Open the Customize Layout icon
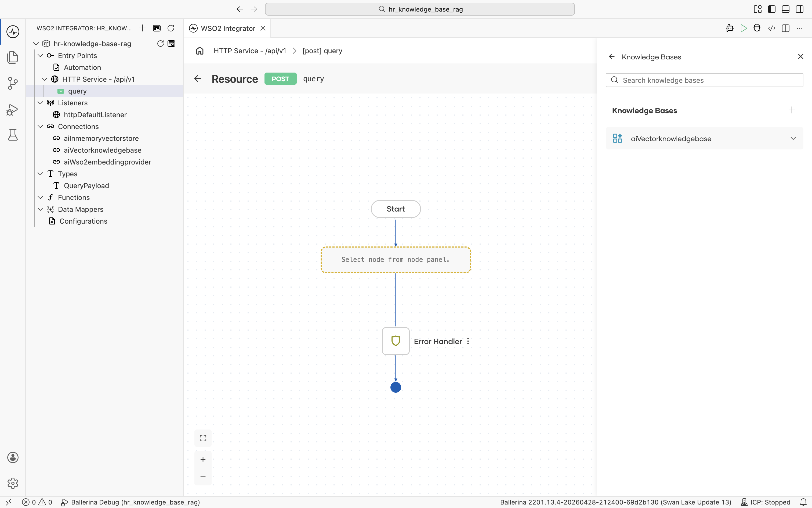 (x=758, y=9)
